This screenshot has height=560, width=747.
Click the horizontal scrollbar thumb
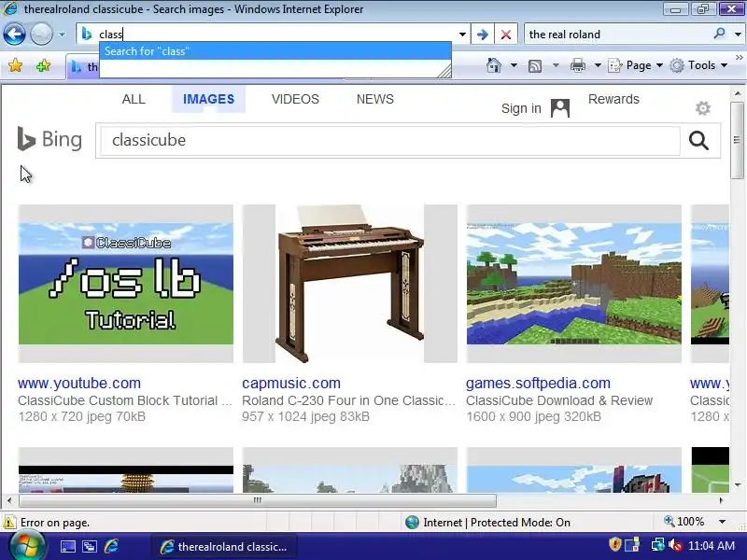258,500
